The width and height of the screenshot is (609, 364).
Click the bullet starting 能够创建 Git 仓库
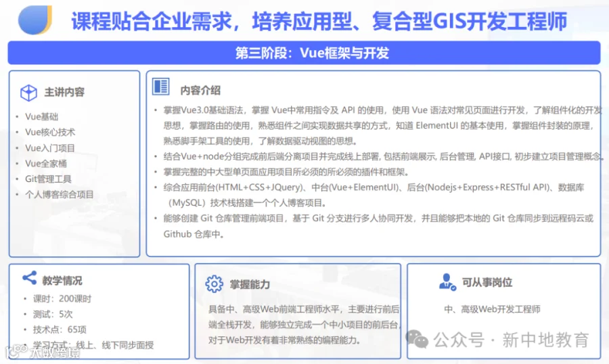[x=378, y=226]
